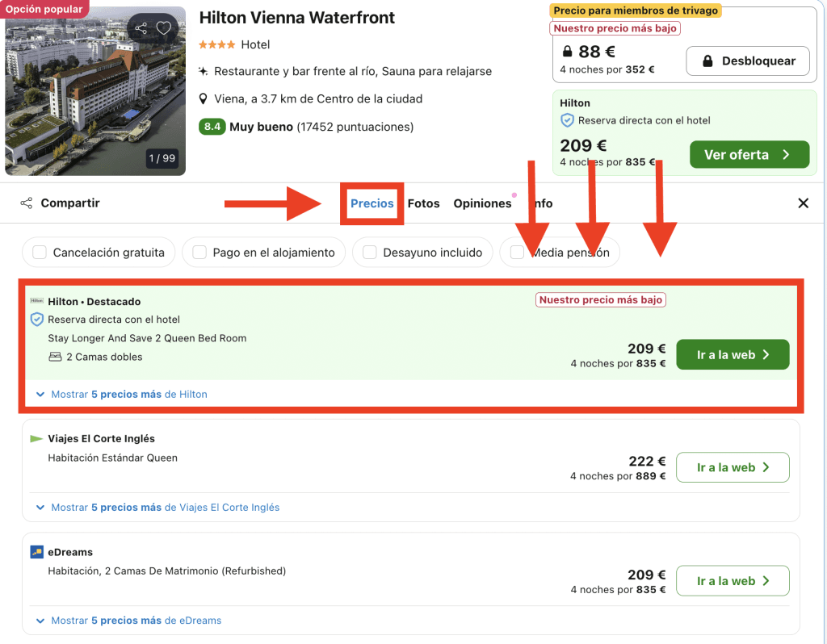Click the share icon on the hotel photo
Viewport: 827px width, 644px height.
tap(141, 28)
